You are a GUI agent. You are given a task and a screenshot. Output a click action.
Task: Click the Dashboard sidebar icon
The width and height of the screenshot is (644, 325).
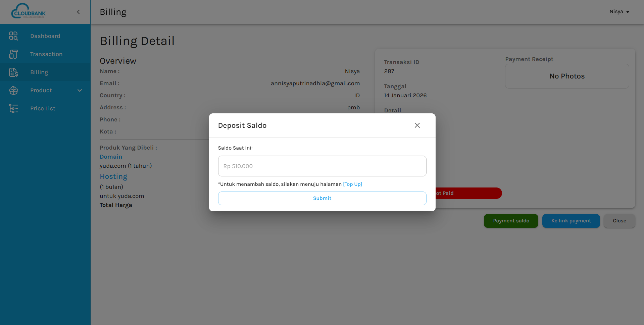(13, 36)
